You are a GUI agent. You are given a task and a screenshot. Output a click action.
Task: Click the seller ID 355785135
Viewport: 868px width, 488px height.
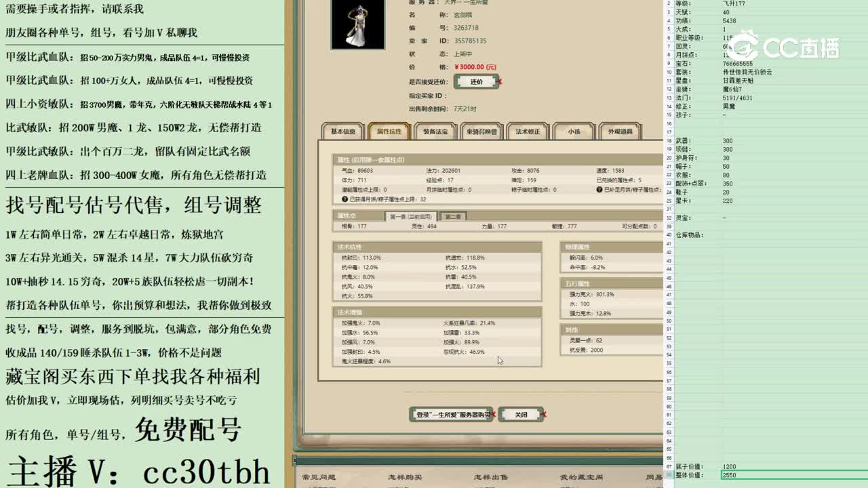pyautogui.click(x=470, y=41)
